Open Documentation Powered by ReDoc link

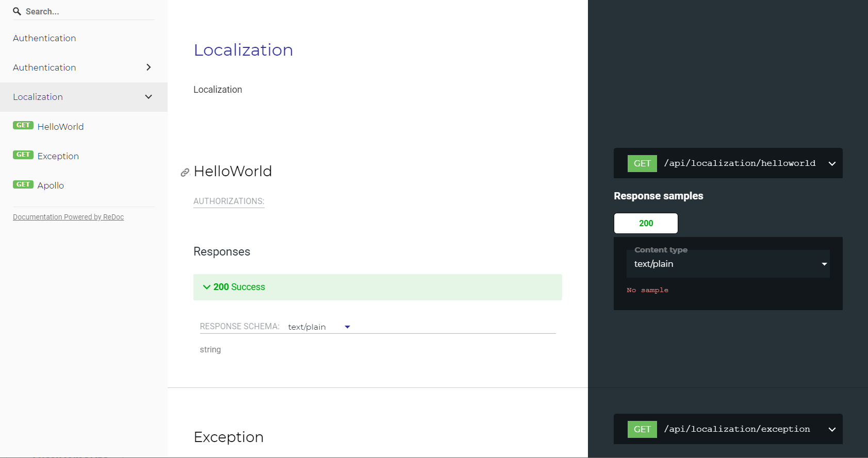point(68,217)
